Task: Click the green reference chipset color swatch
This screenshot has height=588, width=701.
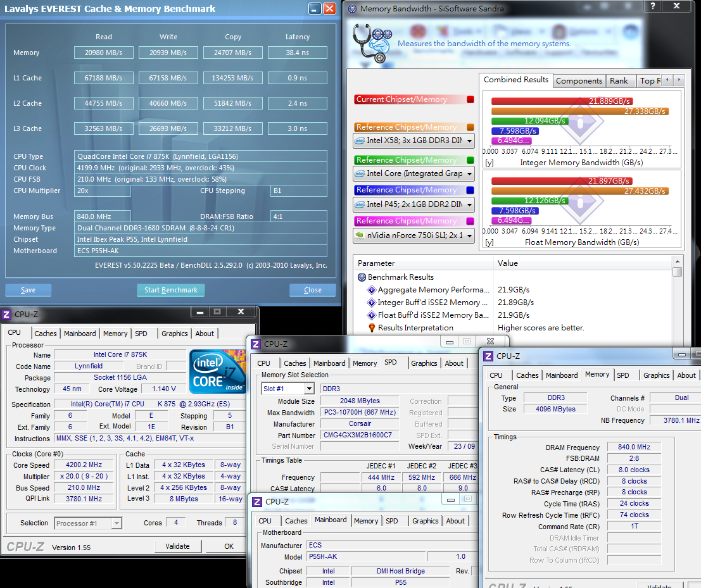Action: [x=470, y=160]
